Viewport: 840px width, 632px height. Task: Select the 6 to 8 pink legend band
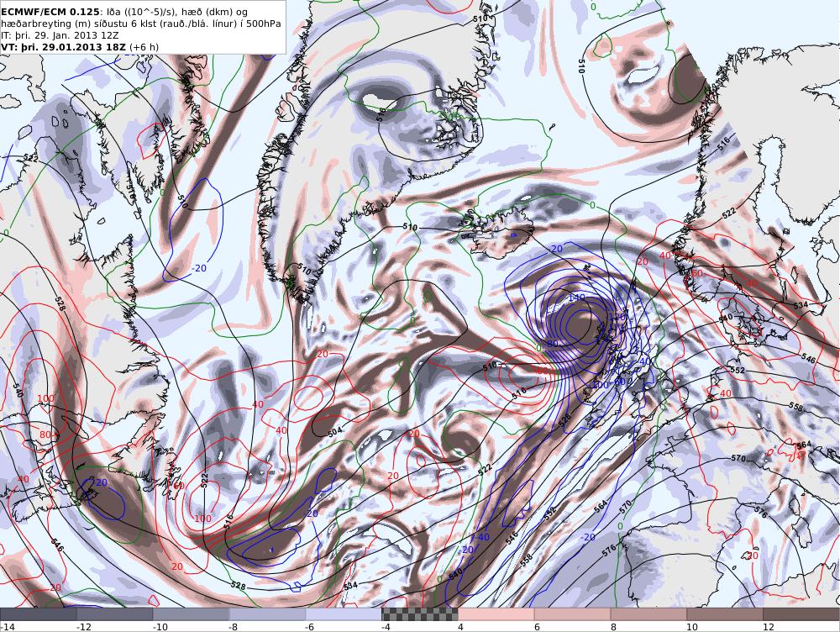[x=573, y=614]
